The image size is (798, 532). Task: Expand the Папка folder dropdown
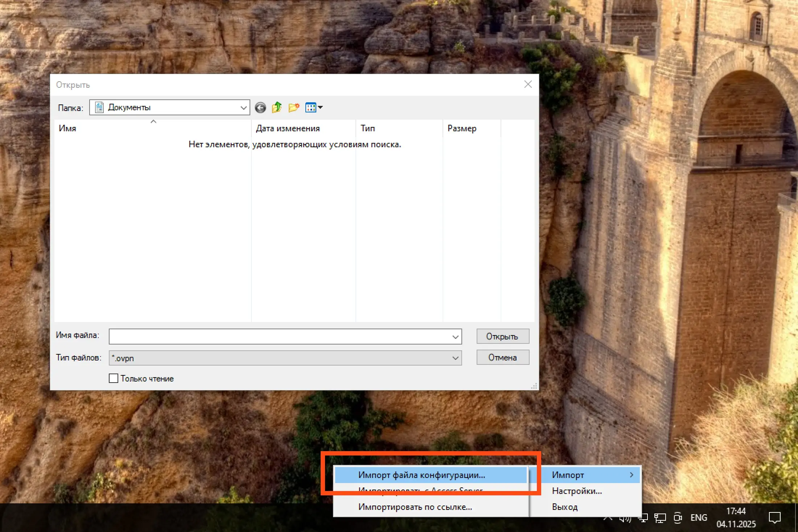click(x=243, y=108)
